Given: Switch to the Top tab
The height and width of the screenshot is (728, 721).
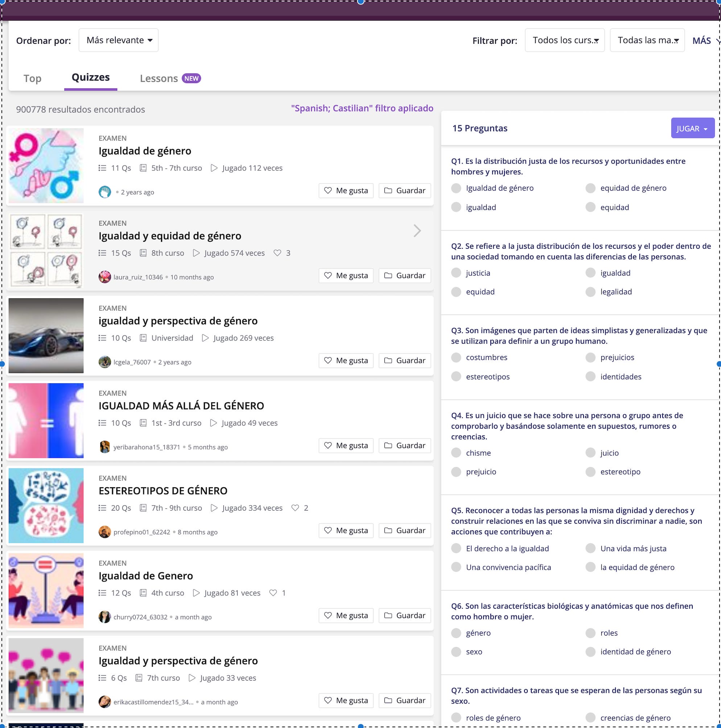Looking at the screenshot, I should [x=32, y=78].
